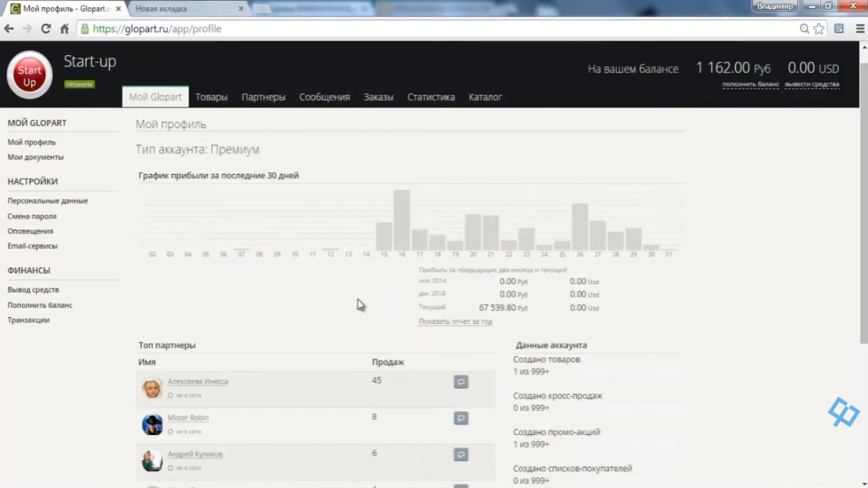Open the Заказы section

point(378,97)
